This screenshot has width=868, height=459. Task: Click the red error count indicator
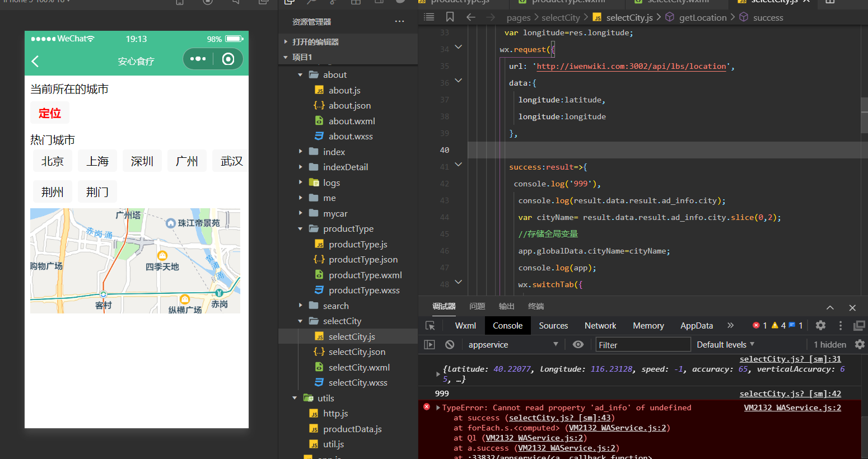coord(760,325)
